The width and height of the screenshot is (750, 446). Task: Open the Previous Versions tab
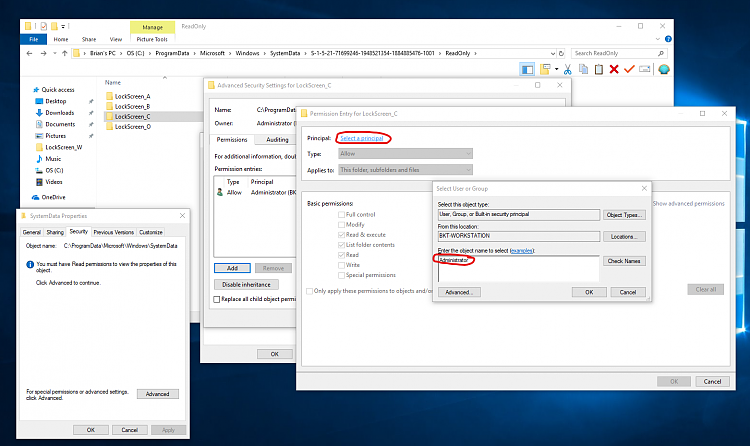[112, 231]
